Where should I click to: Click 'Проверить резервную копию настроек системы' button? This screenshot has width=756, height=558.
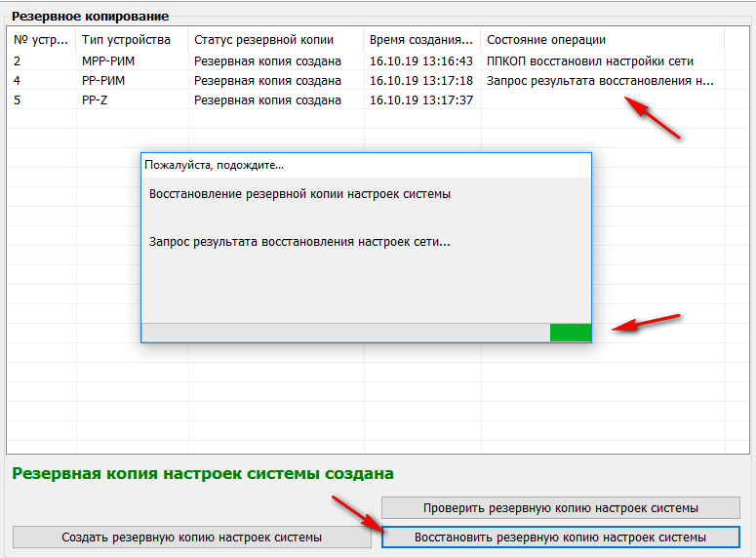pyautogui.click(x=560, y=508)
